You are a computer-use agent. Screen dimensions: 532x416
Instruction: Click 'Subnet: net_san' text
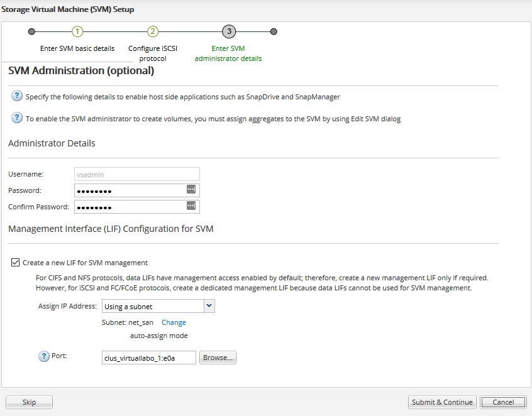pos(128,322)
